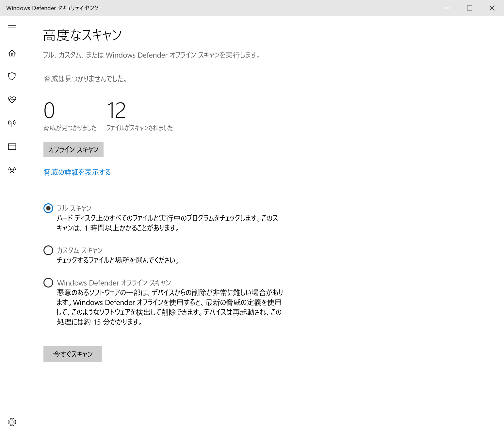Viewport: 504px width, 437px height.
Task: Open virus & threat protection shield icon
Action: 12,76
